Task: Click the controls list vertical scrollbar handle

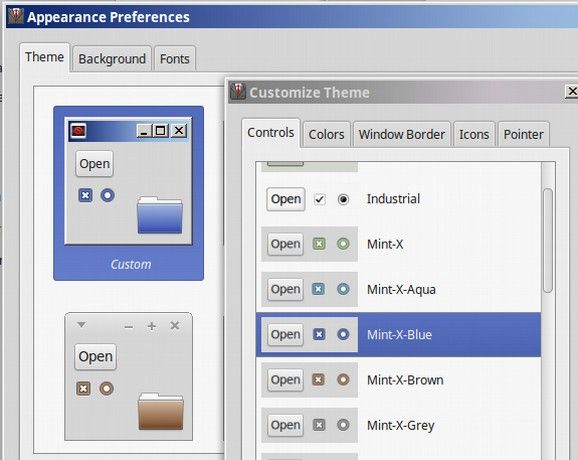Action: (x=548, y=240)
